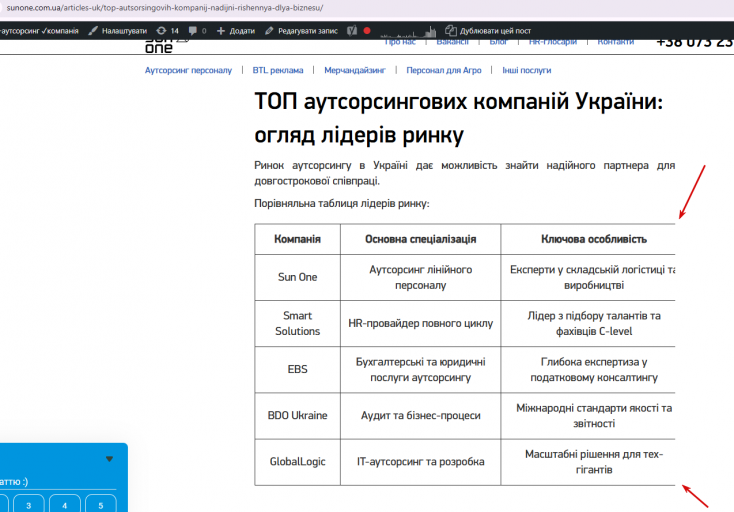Select the GlobalLogic table cell
Image resolution: width=734 pixels, height=512 pixels.
297,461
